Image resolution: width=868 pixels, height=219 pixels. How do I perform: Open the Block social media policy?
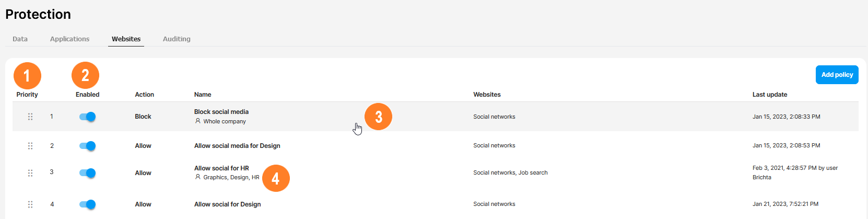[221, 112]
